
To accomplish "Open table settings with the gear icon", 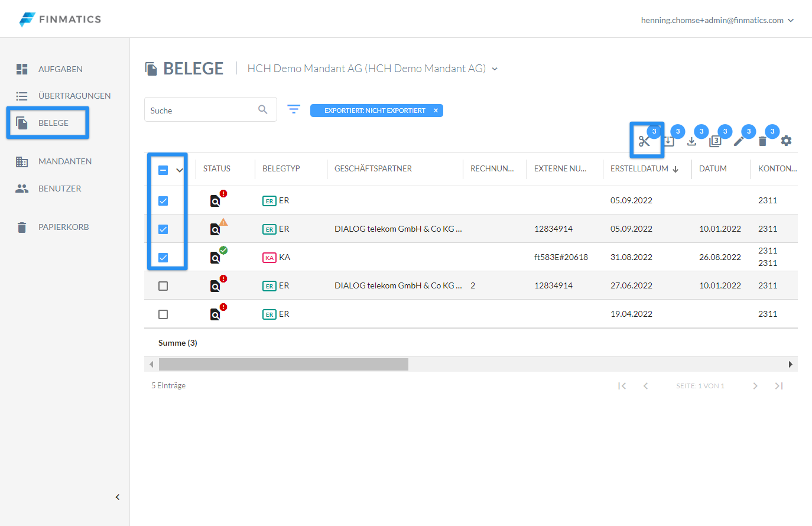I will point(786,141).
